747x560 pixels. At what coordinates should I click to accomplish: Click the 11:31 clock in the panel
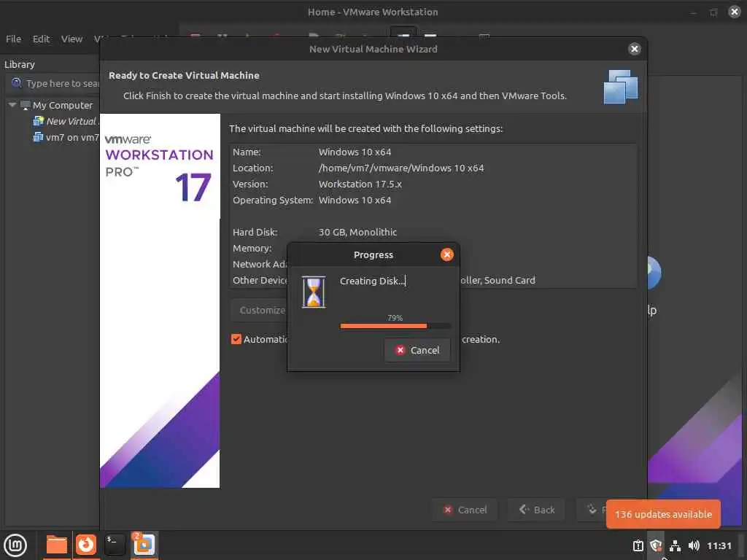(719, 545)
